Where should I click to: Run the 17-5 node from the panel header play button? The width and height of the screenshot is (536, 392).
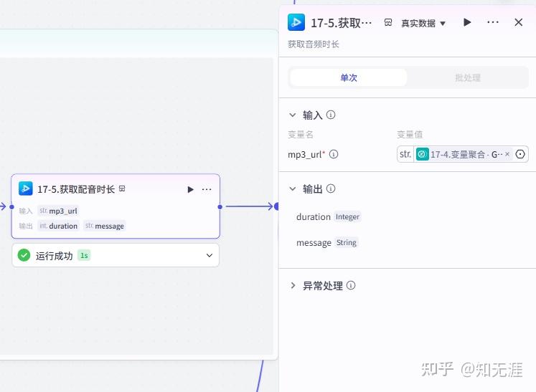(x=467, y=22)
